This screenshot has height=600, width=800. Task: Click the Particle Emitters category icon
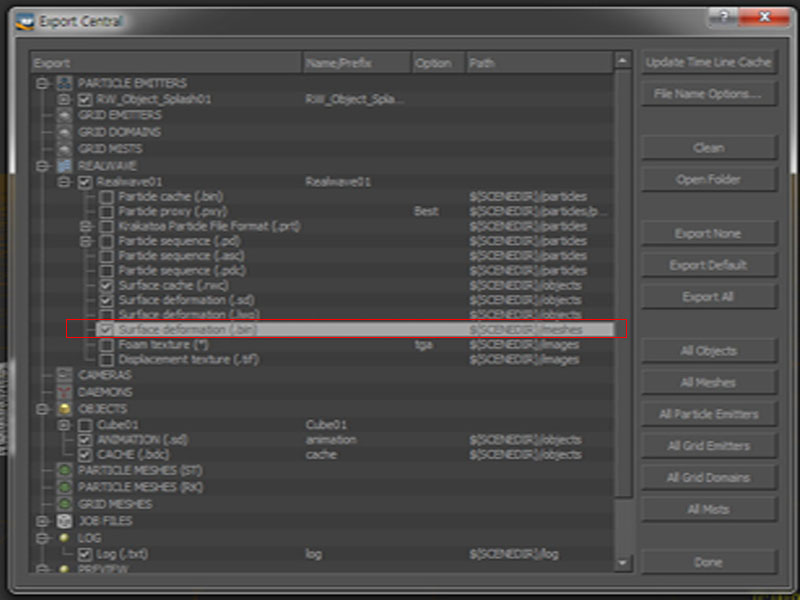click(x=64, y=83)
